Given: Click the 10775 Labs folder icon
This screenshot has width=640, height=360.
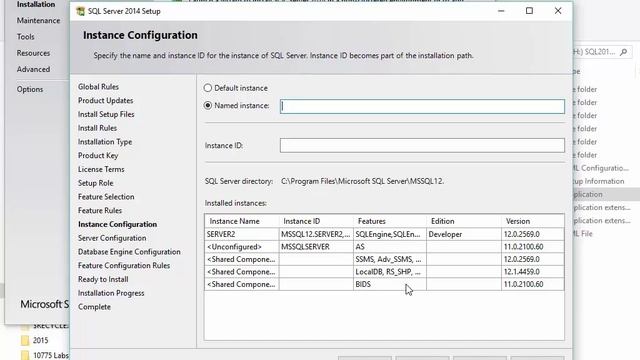Looking at the screenshot, I should pos(25,355).
